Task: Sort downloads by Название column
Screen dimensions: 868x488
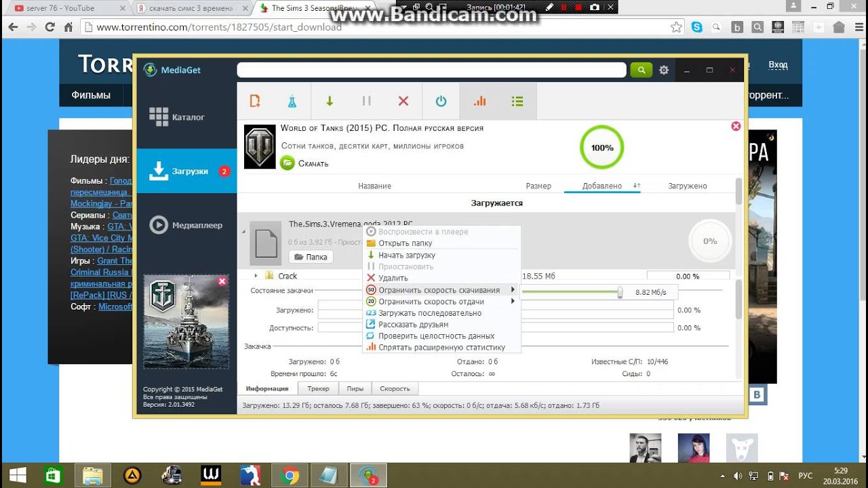Action: [x=374, y=186]
